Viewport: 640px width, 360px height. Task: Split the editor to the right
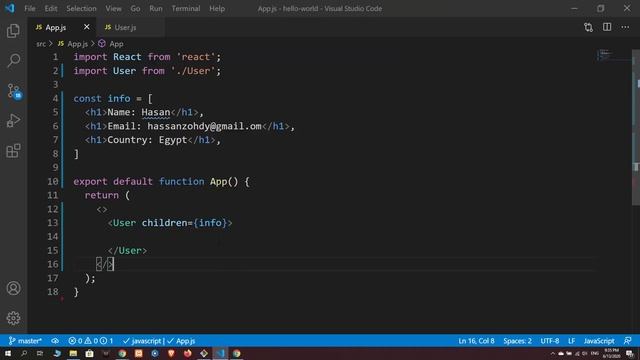607,27
